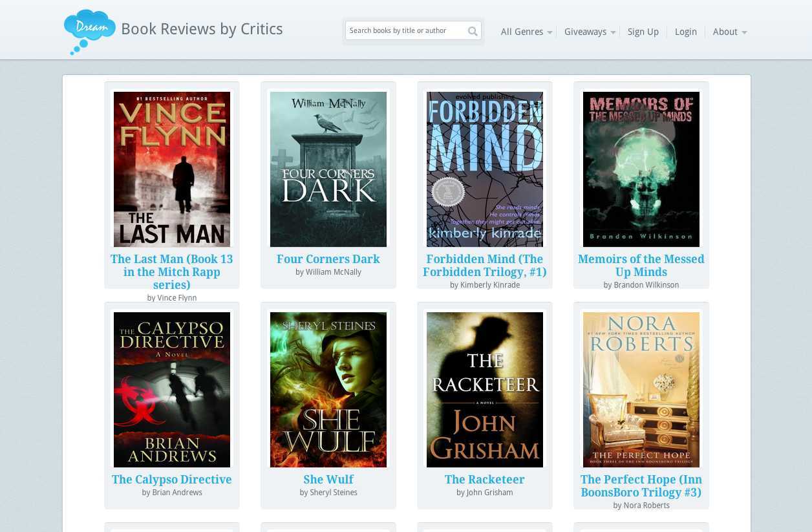This screenshot has height=532, width=812.
Task: Click author text 'by John Grisham'
Action: click(x=485, y=493)
